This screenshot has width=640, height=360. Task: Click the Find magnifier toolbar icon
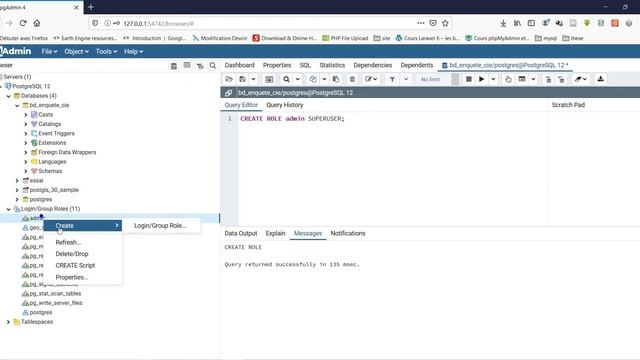coord(287,79)
